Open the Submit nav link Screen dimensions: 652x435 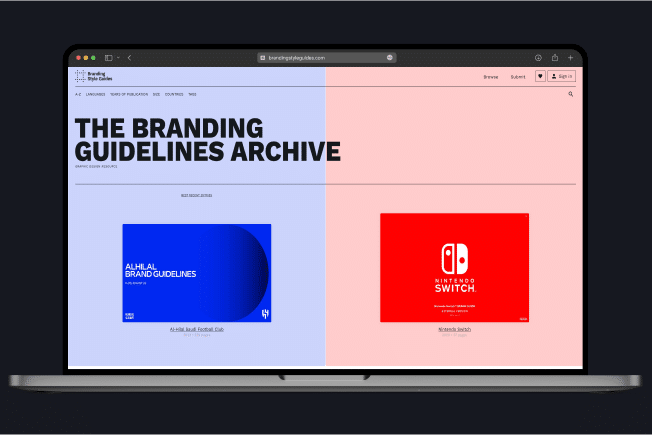[x=518, y=77]
